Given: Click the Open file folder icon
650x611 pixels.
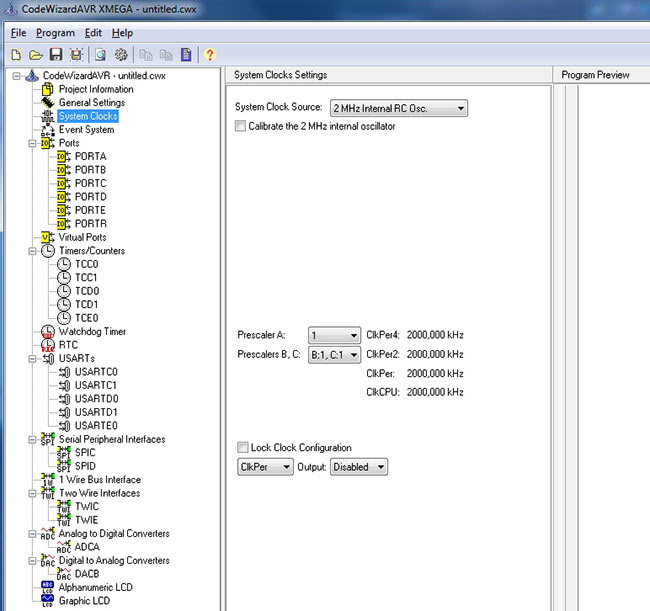Looking at the screenshot, I should 36,54.
